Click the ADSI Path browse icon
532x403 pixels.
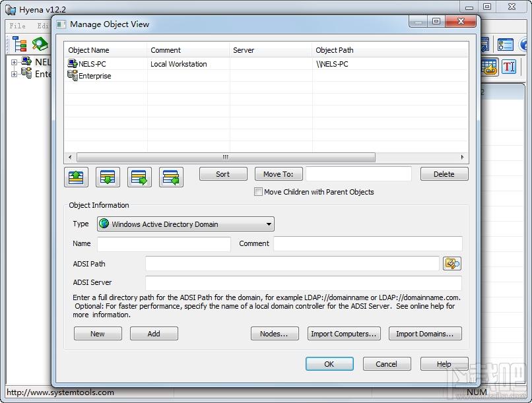tap(452, 263)
